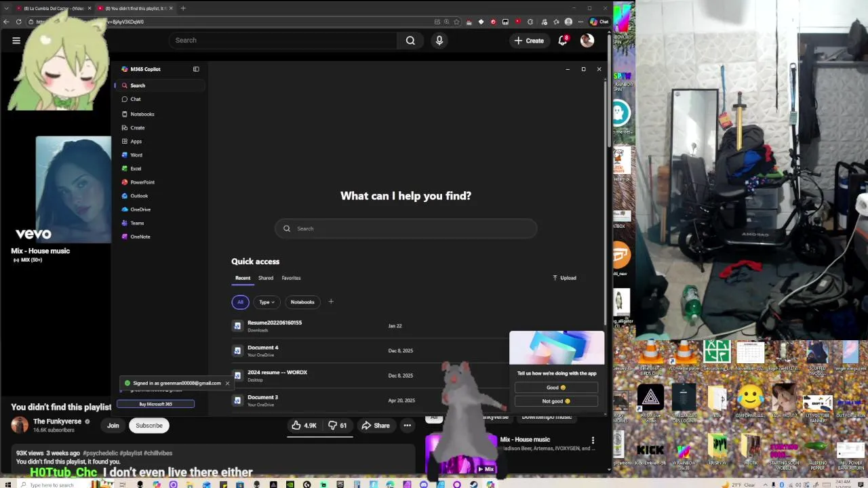Open the Type filter dropdown
Image resolution: width=868 pixels, height=488 pixels.
click(267, 302)
